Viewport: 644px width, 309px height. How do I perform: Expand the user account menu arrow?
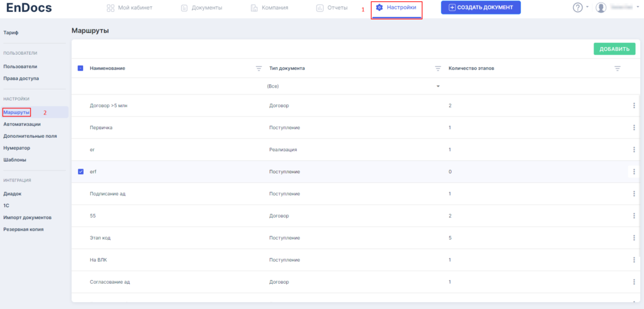[x=638, y=8]
